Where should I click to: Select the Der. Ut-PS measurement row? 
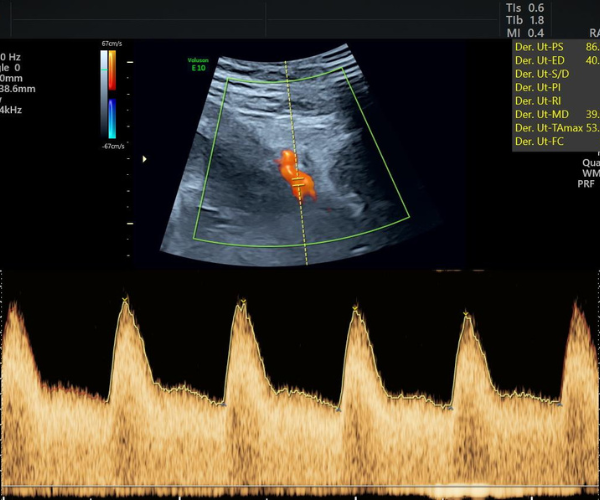pyautogui.click(x=556, y=47)
